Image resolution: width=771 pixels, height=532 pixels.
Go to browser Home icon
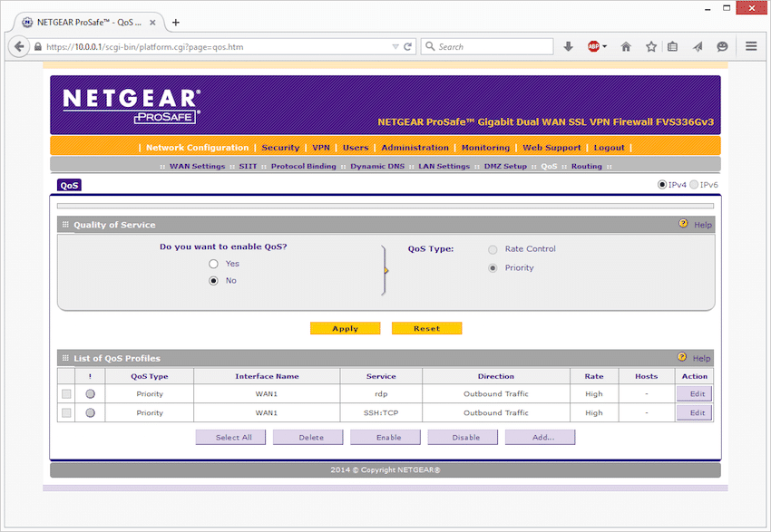626,46
